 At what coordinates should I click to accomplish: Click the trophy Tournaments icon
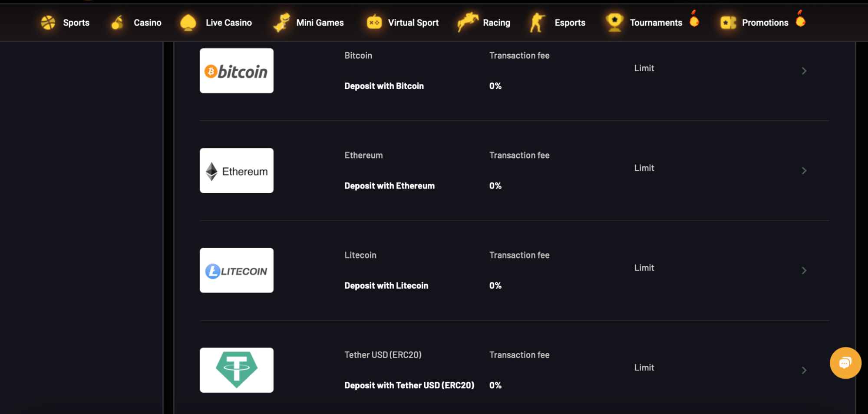point(614,22)
